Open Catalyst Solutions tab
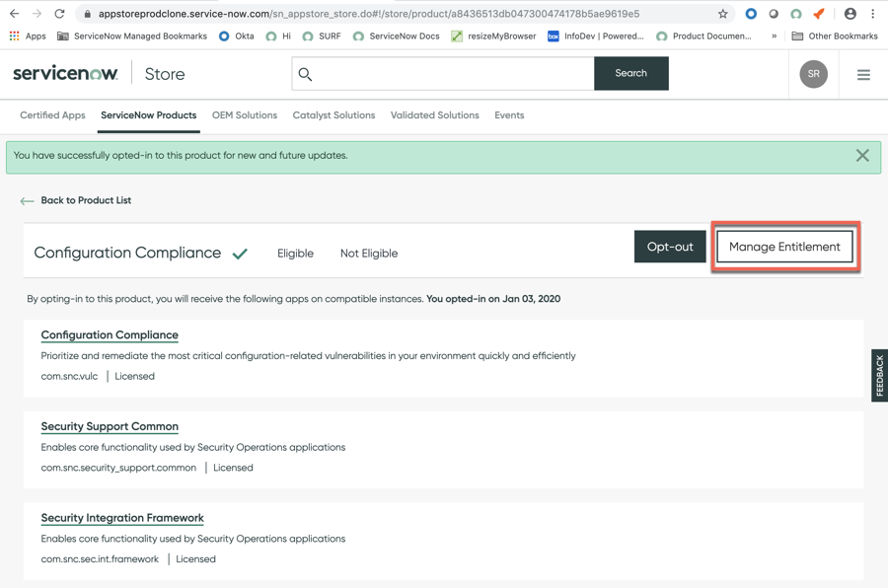The image size is (888, 588). click(x=333, y=115)
